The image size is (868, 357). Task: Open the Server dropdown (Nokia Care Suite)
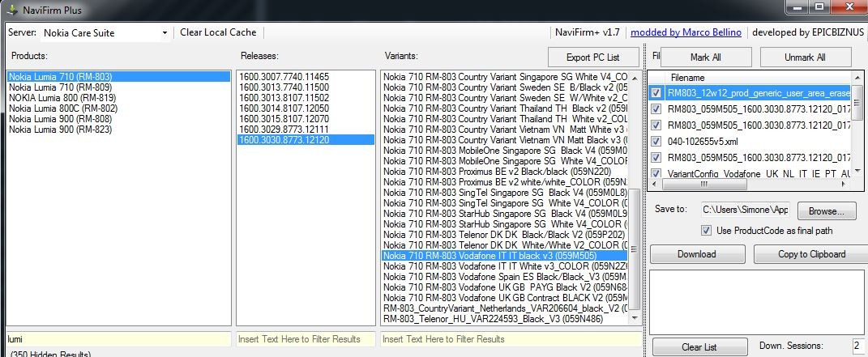[165, 32]
